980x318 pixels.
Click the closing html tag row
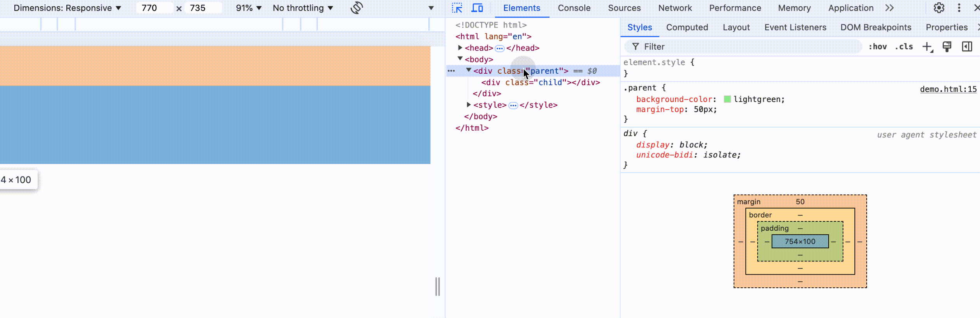point(472,128)
